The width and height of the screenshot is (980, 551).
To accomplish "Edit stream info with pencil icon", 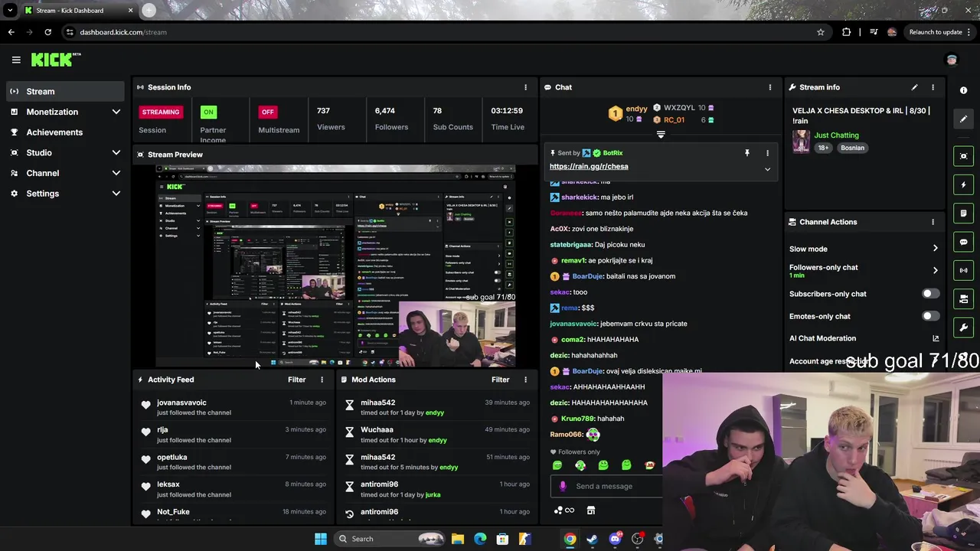I will tap(914, 87).
